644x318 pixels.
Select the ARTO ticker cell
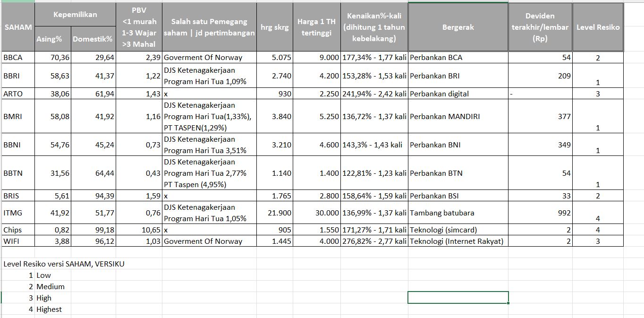coord(18,94)
